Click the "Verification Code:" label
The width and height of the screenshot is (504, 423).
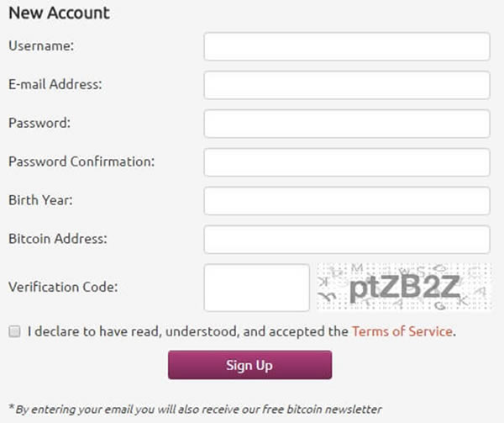63,287
